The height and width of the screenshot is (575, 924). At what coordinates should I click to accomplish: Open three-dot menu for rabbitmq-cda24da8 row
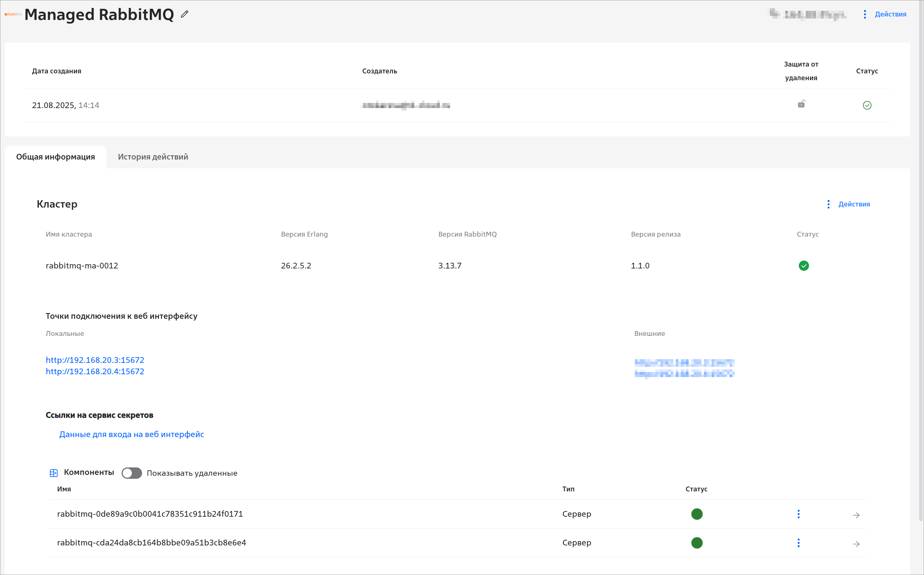point(798,543)
